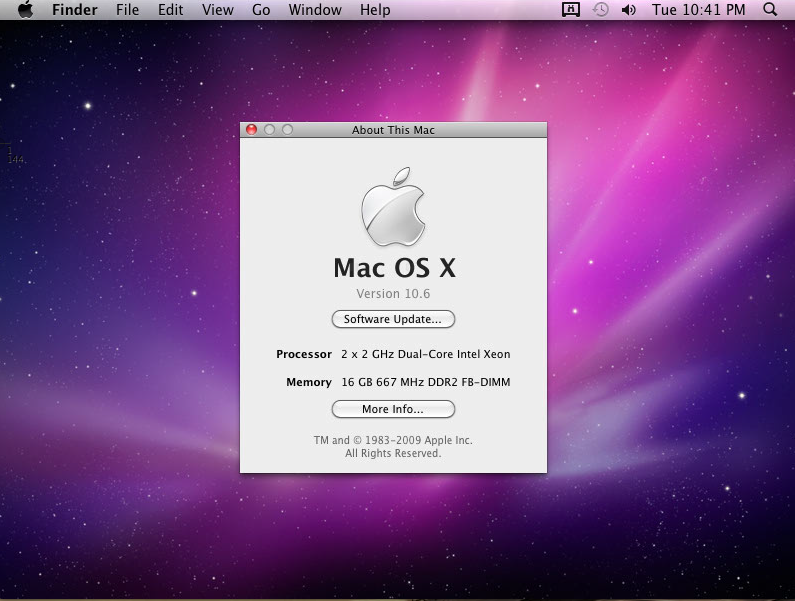Screen dimensions: 795x601
Task: Click the Software Update... button
Action: coord(393,319)
